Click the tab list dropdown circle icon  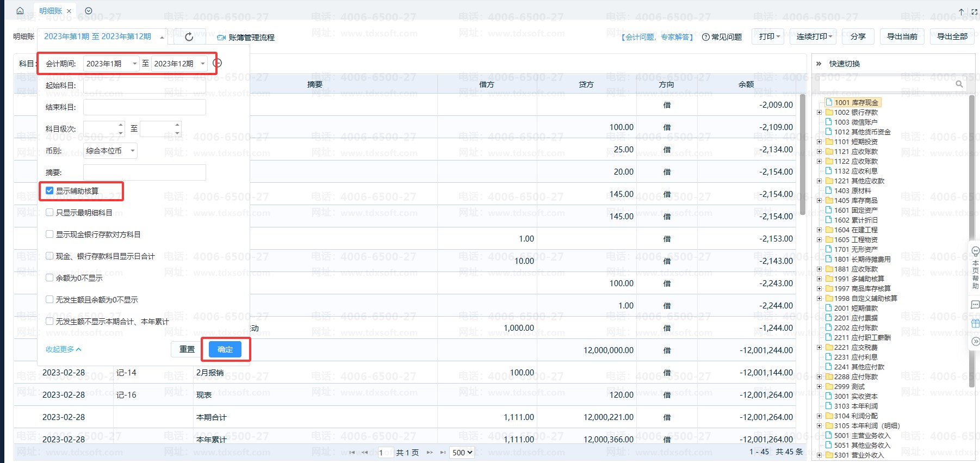pos(89,11)
